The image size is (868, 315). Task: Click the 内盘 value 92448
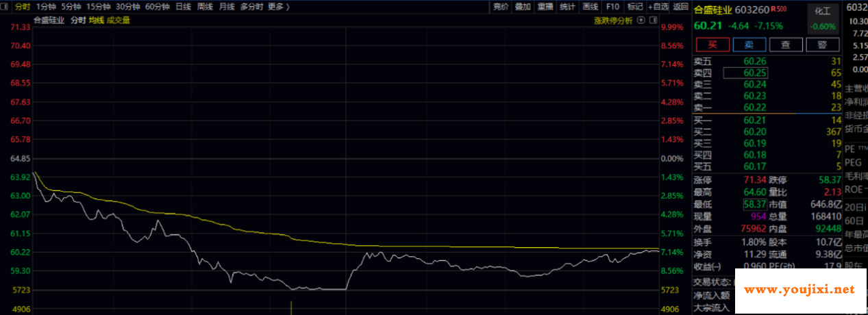point(829,229)
